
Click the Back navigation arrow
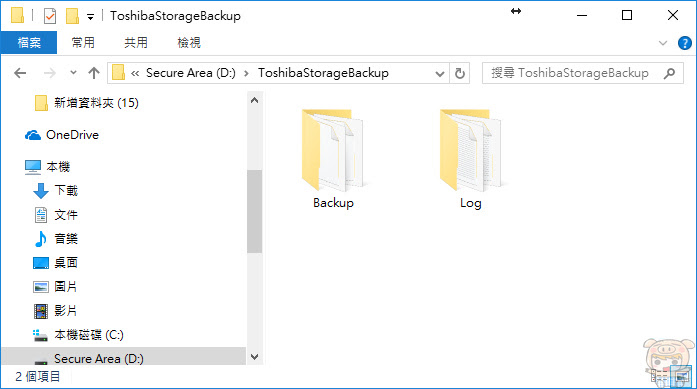(20, 73)
